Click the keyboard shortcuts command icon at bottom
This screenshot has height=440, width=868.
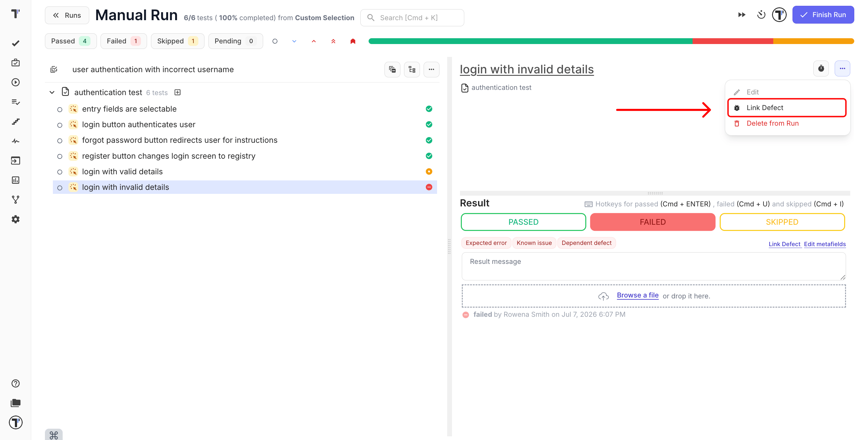[53, 435]
